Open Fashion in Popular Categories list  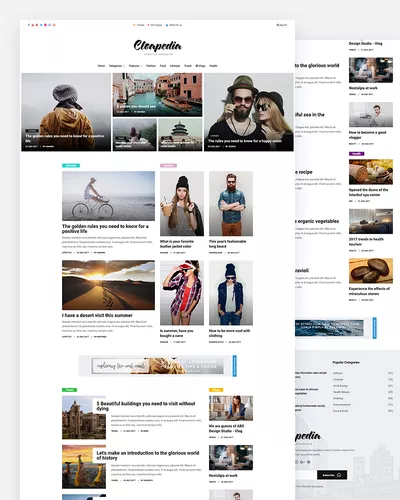pos(338,373)
